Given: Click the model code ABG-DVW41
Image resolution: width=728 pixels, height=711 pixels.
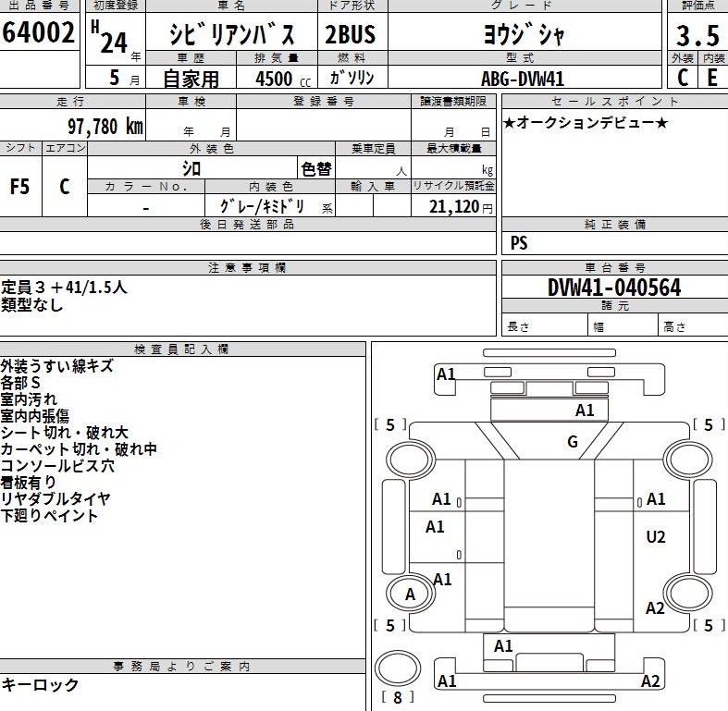Looking at the screenshot, I should click(x=523, y=79).
